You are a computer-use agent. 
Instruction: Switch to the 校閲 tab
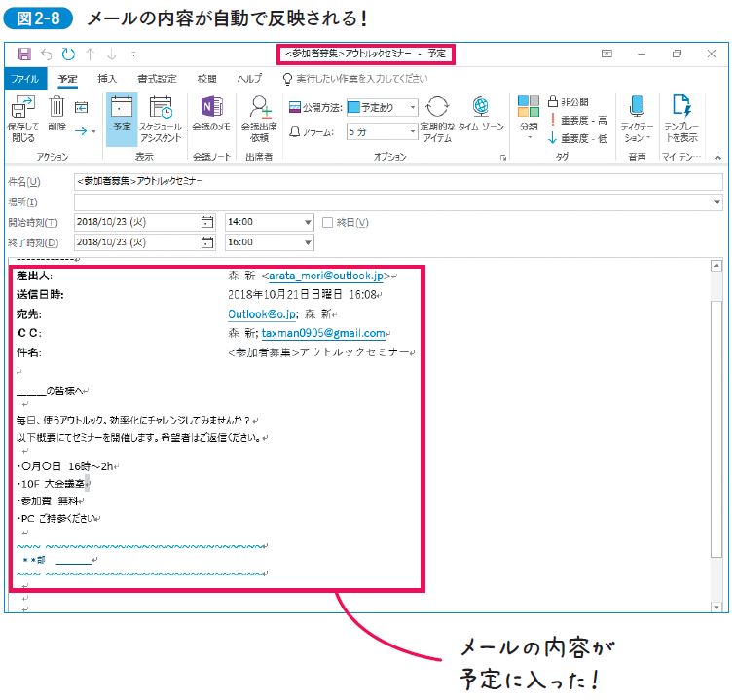pyautogui.click(x=207, y=79)
